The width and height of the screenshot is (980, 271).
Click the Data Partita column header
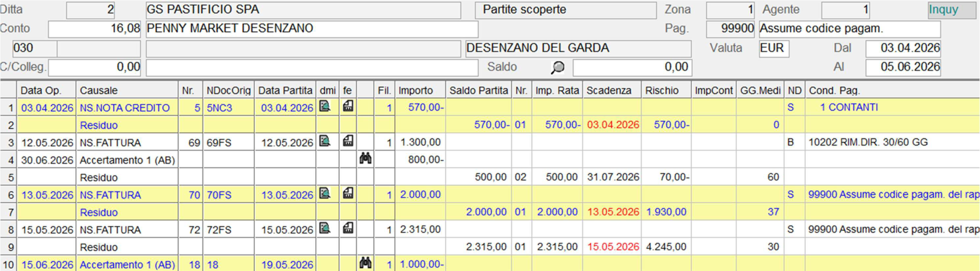click(285, 91)
